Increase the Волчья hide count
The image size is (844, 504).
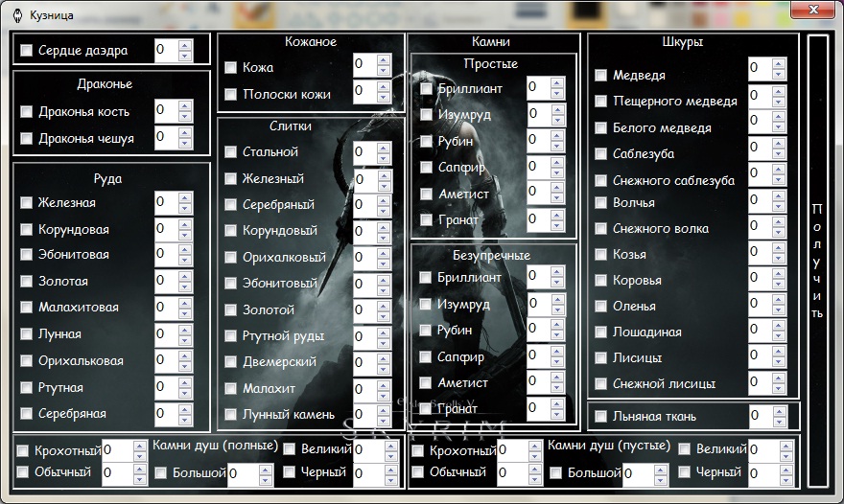(x=779, y=196)
